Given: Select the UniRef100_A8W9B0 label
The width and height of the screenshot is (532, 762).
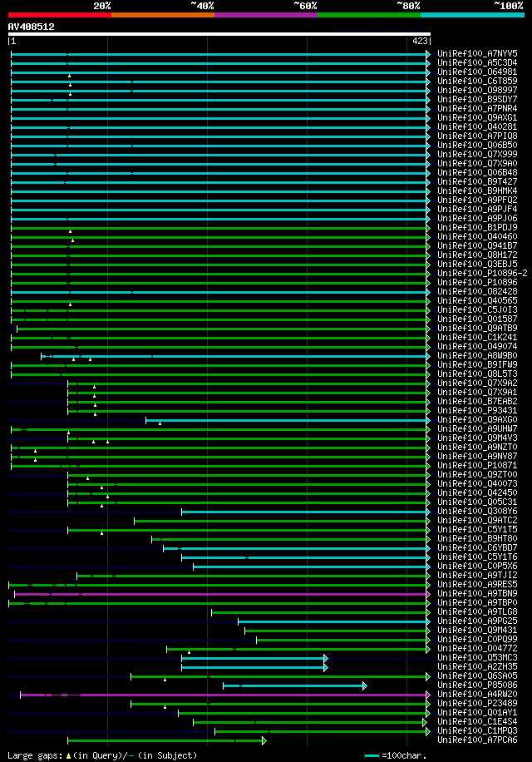Looking at the screenshot, I should click(x=477, y=356).
